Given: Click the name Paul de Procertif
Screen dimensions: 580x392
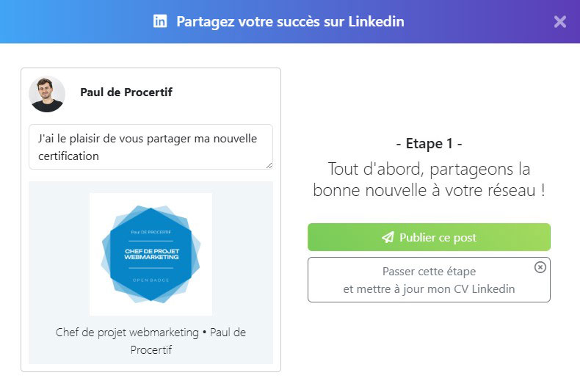Looking at the screenshot, I should point(126,92).
